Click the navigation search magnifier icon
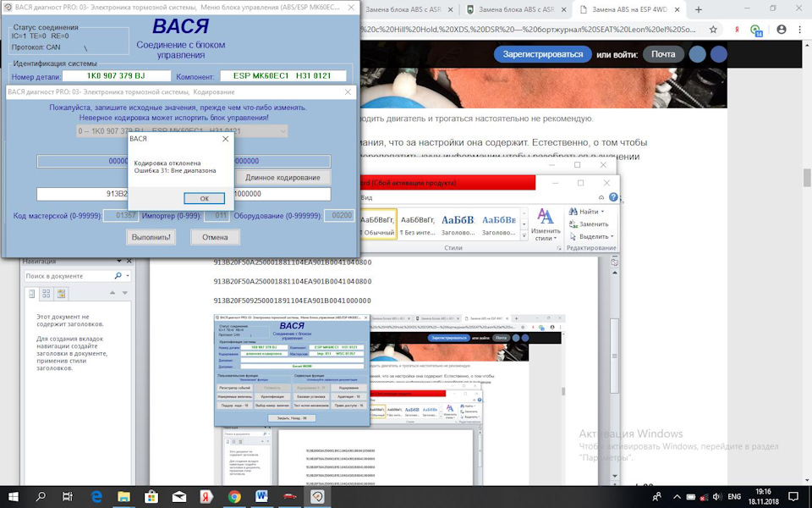This screenshot has height=508, width=812. click(x=118, y=276)
